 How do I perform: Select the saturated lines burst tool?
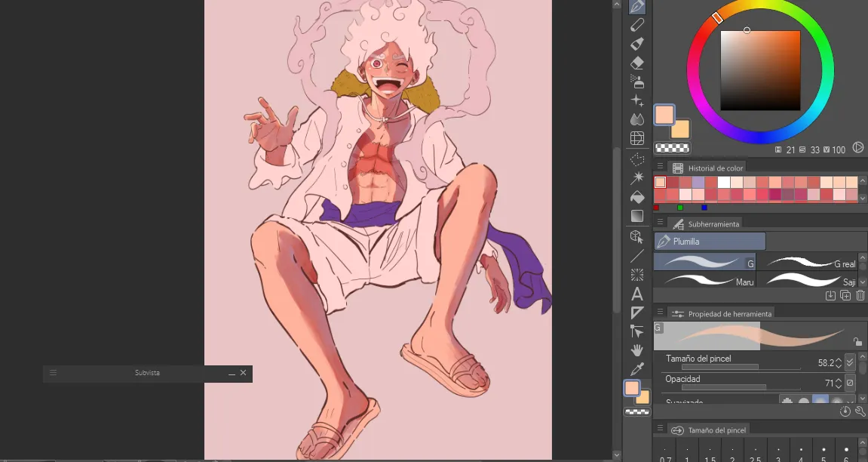tap(637, 275)
